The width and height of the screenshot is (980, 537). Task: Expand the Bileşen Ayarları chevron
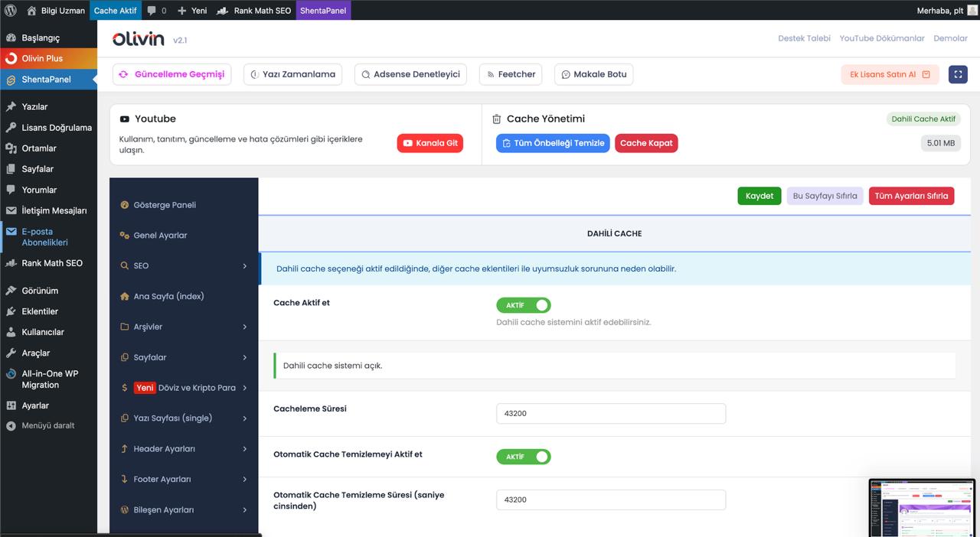(x=245, y=510)
